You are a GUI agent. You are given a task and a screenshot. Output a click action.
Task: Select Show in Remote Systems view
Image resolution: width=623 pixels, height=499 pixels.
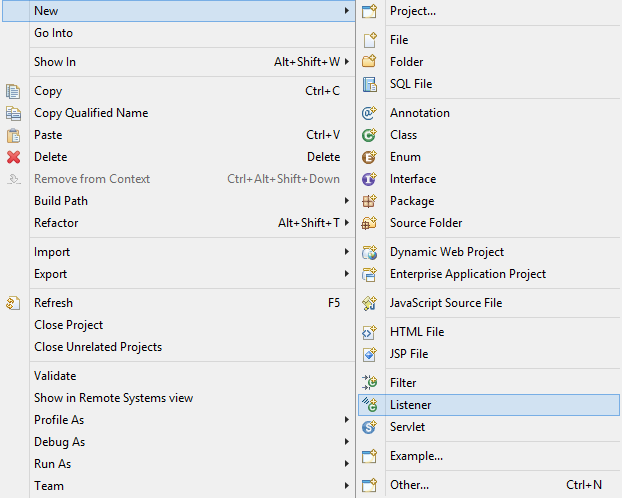pos(113,398)
